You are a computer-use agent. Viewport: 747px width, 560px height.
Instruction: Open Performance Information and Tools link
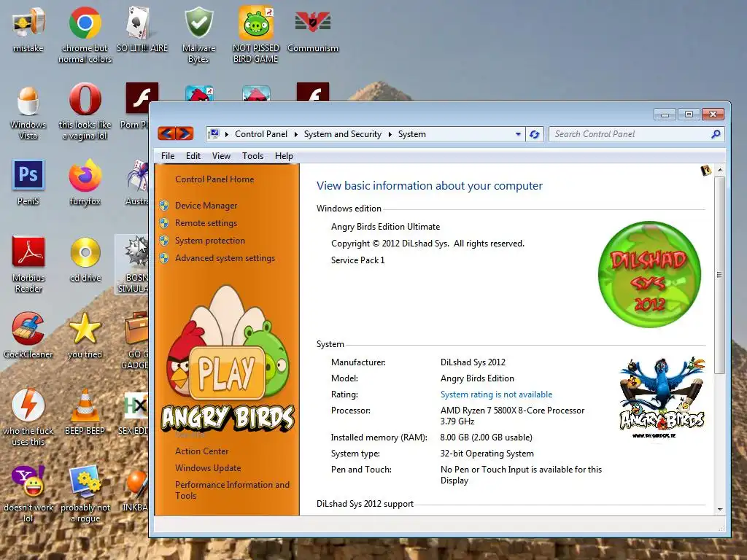click(232, 490)
